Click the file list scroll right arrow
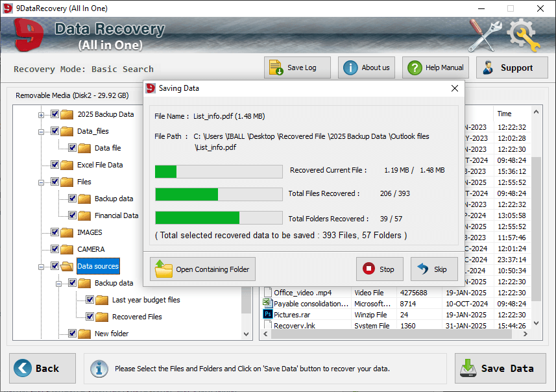The height and width of the screenshot is (392, 556). [x=525, y=334]
